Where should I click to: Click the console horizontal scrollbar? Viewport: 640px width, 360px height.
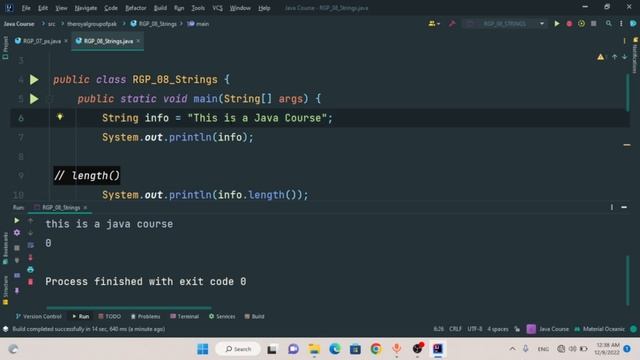129,308
